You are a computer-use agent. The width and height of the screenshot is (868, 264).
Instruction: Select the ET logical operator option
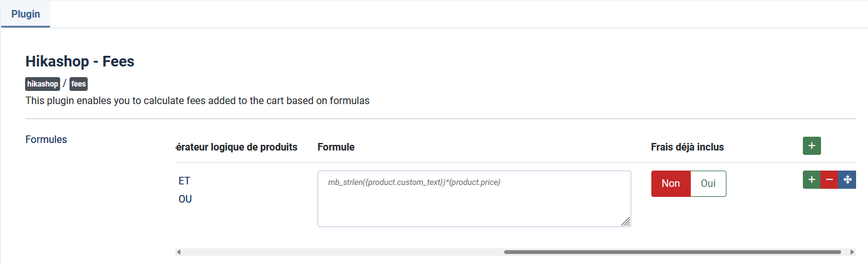coord(184,181)
